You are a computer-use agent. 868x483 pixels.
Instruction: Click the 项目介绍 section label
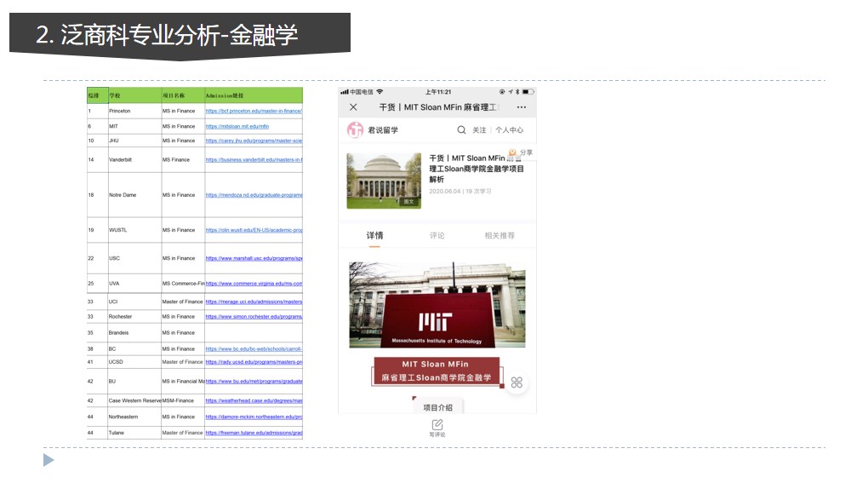[438, 407]
